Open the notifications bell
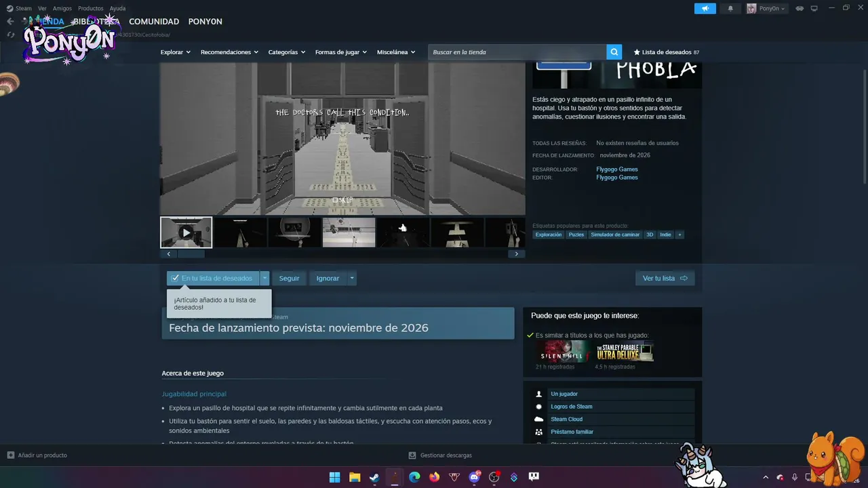 730,8
